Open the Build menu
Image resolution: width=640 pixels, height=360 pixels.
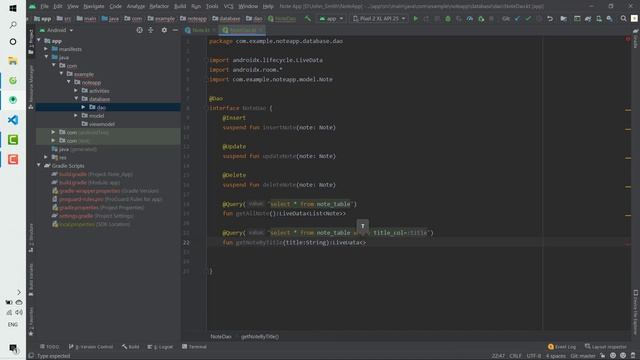(180, 7)
